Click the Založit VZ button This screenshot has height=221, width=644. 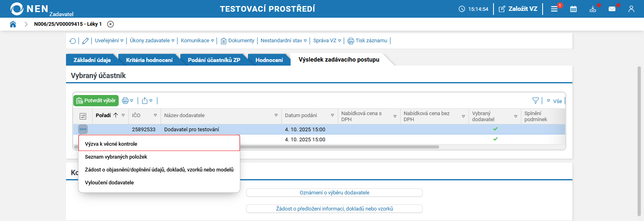[518, 9]
